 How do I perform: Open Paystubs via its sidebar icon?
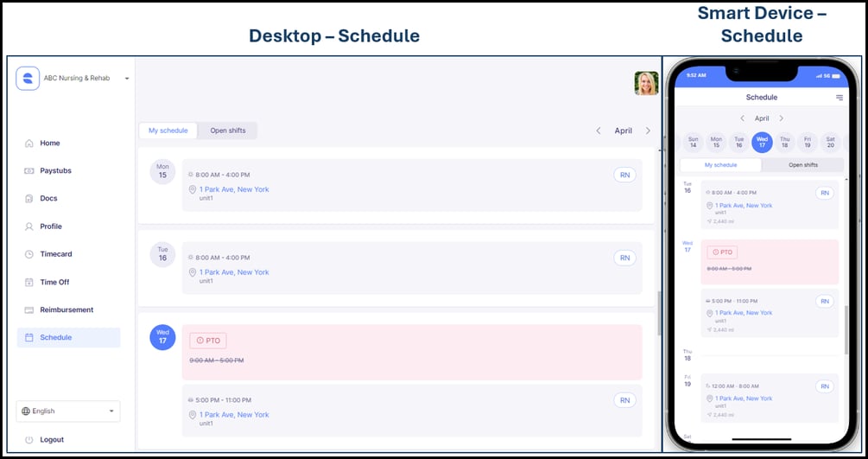(29, 171)
